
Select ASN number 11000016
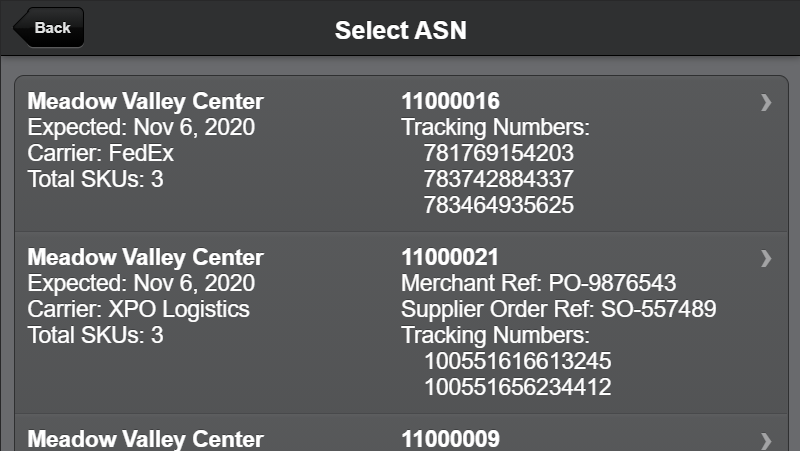tap(450, 101)
